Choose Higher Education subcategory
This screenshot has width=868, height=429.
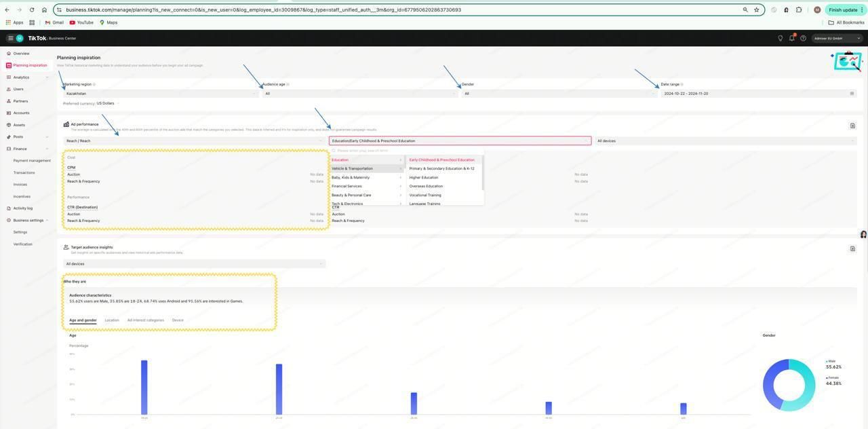pyautogui.click(x=443, y=178)
